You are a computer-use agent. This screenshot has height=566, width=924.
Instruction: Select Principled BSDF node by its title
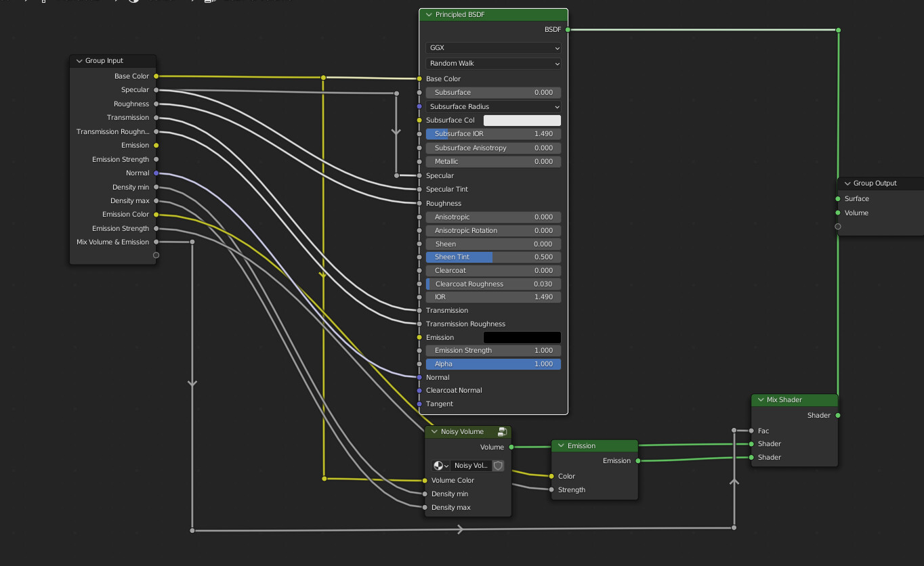click(x=460, y=15)
